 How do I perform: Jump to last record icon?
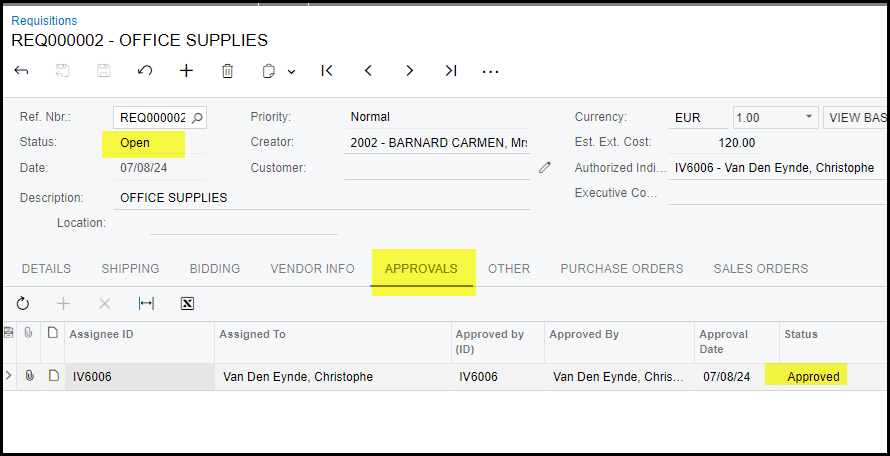(x=451, y=71)
